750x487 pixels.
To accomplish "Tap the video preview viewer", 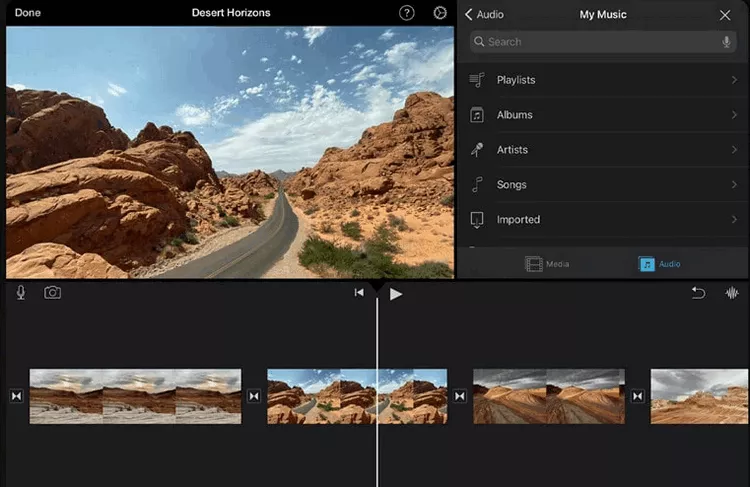I will coord(230,152).
